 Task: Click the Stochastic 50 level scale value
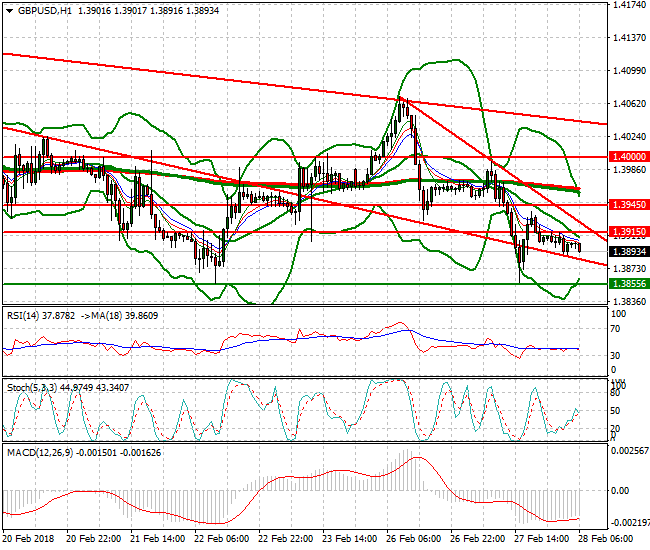point(616,411)
